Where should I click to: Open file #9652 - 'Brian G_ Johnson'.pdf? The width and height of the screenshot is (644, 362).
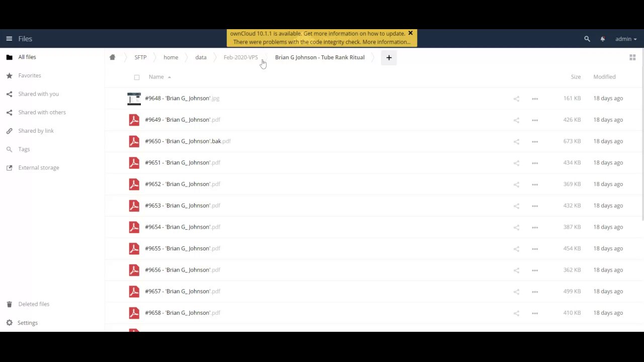click(183, 184)
